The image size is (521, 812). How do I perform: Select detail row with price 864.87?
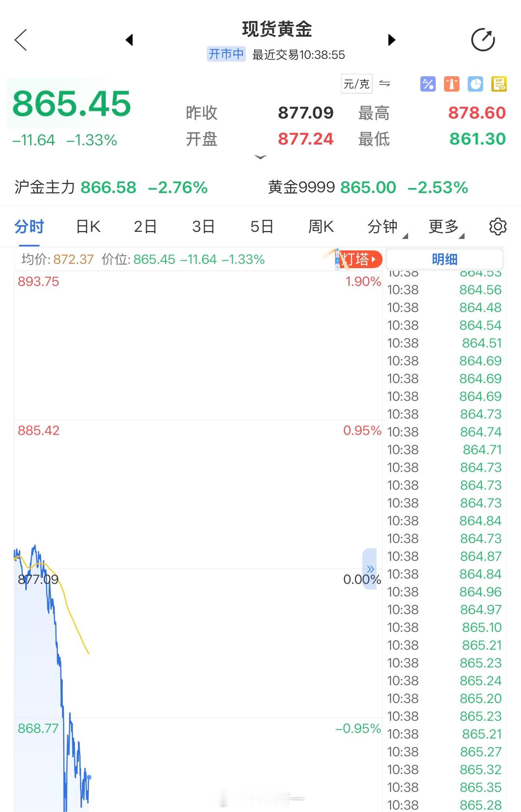(444, 556)
